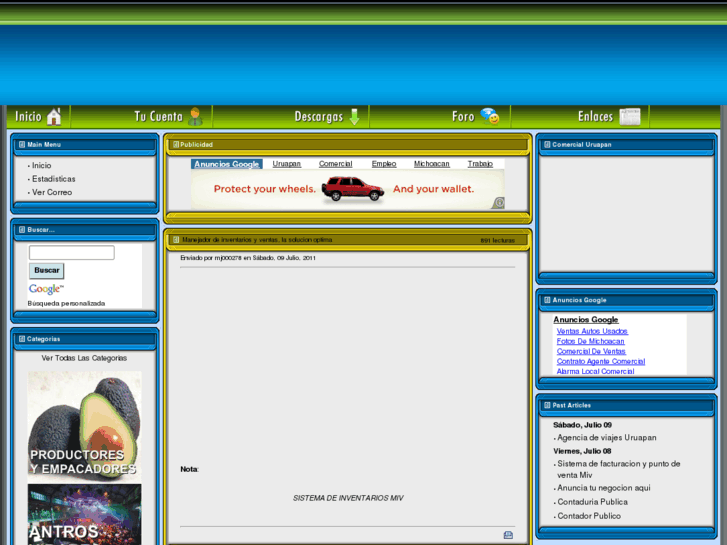Open the Empleo ad link

tap(384, 164)
